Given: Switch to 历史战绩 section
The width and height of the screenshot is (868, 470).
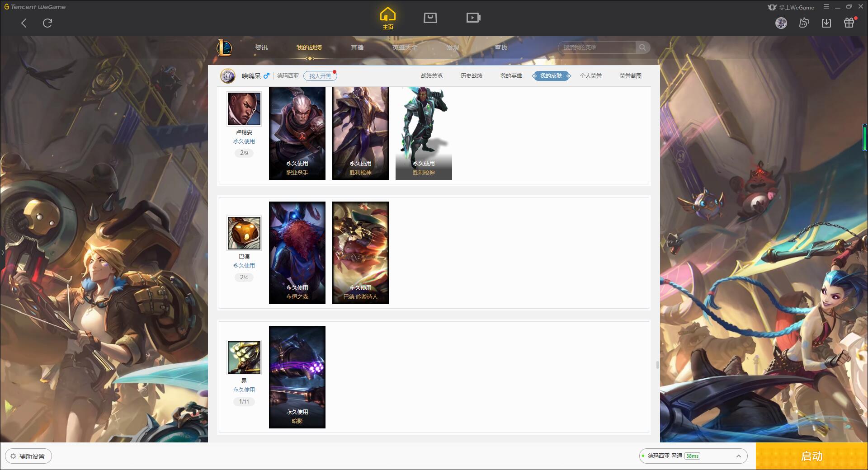Looking at the screenshot, I should coord(472,76).
